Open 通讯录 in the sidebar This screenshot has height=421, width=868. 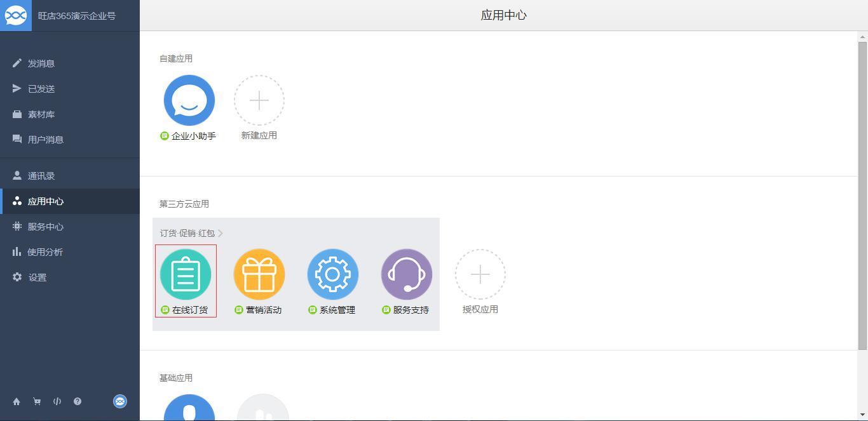click(x=41, y=176)
